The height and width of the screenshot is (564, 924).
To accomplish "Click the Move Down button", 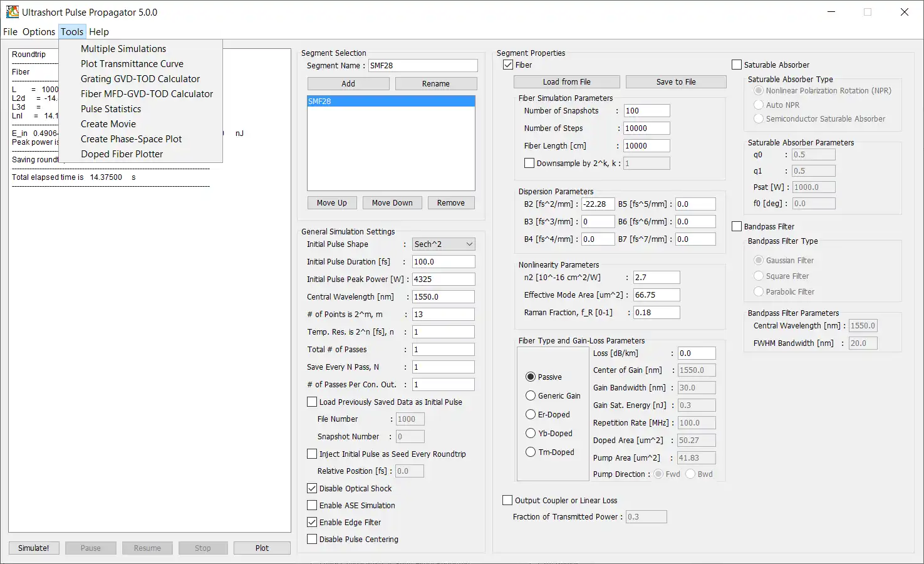I will click(x=392, y=202).
